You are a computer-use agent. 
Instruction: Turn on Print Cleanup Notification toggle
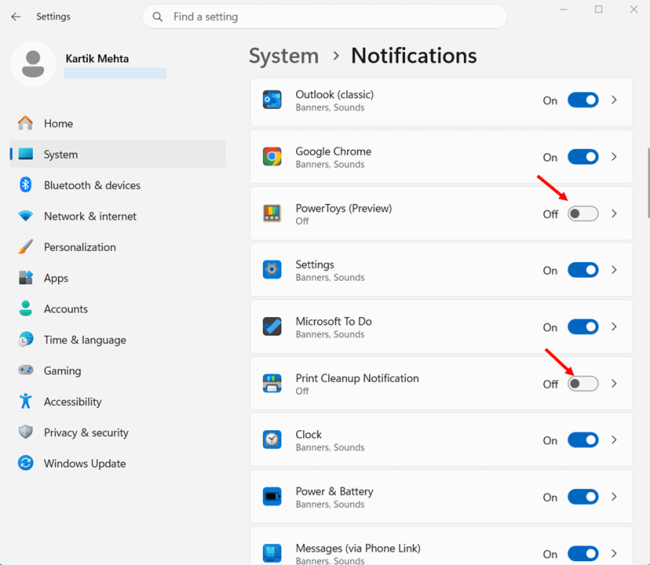click(583, 383)
